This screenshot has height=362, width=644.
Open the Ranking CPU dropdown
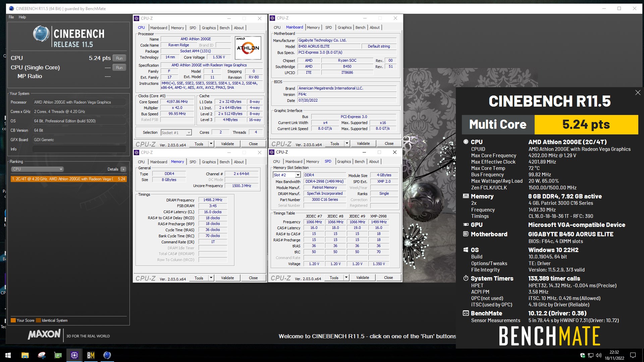click(37, 169)
